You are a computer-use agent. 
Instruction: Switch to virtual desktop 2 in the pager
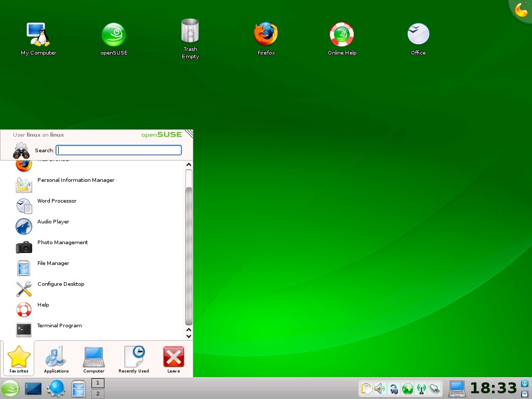coord(98,394)
